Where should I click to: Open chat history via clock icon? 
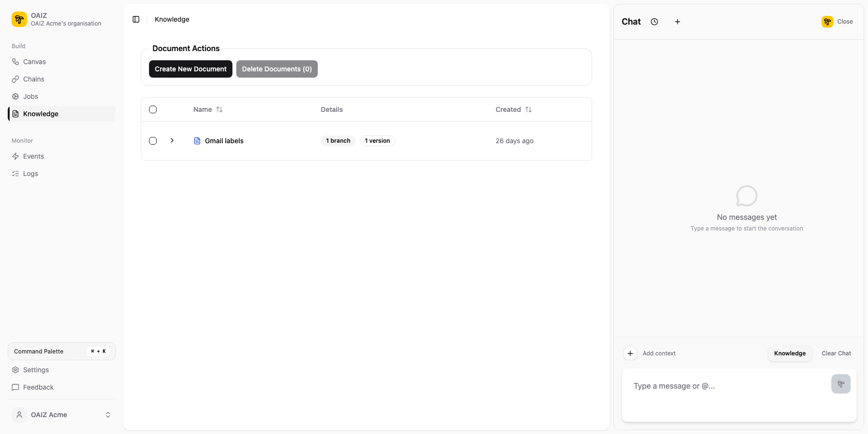tap(654, 22)
